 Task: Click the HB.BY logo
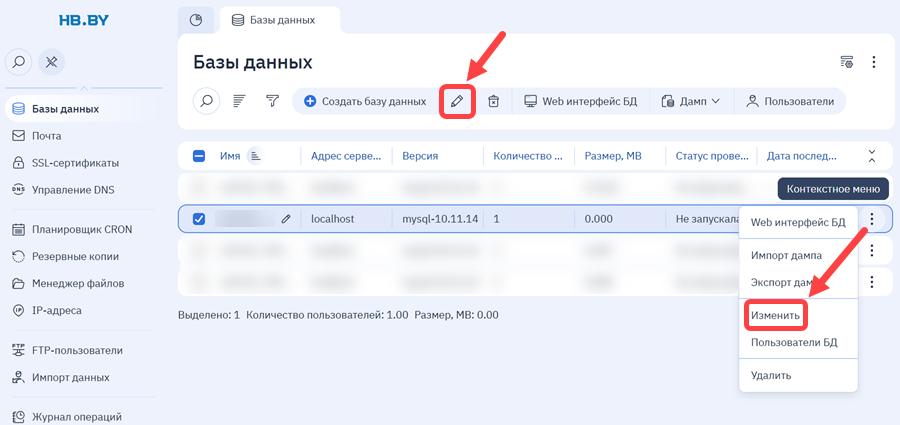click(84, 20)
